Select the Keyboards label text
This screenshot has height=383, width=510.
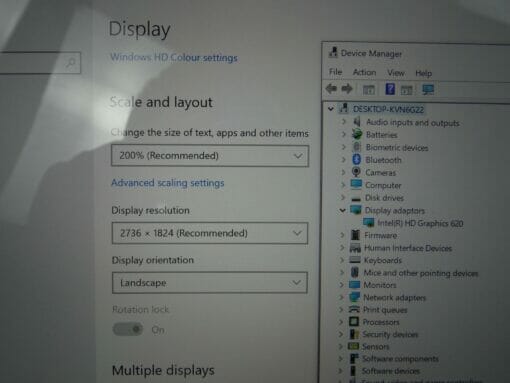[382, 260]
